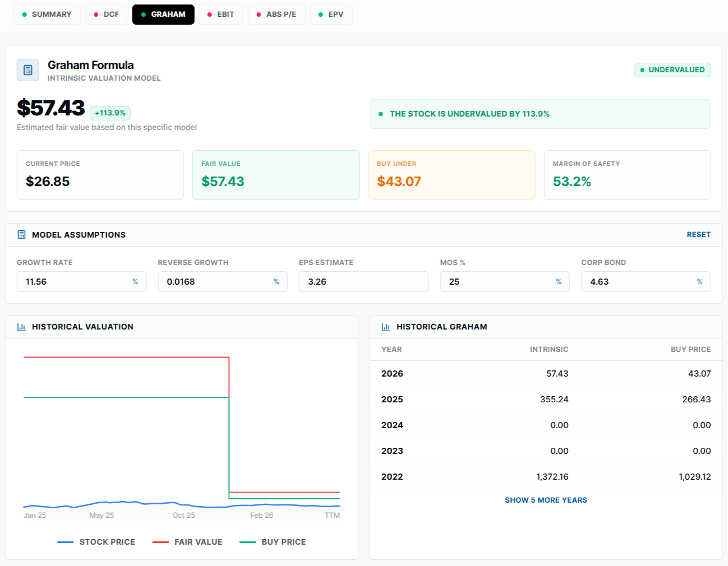728x566 pixels.
Task: Click the TTM axis label
Action: 332,515
